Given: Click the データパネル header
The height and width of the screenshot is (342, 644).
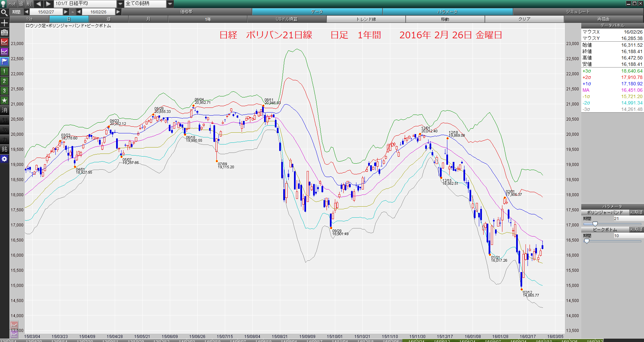Looking at the screenshot, I should [x=612, y=26].
